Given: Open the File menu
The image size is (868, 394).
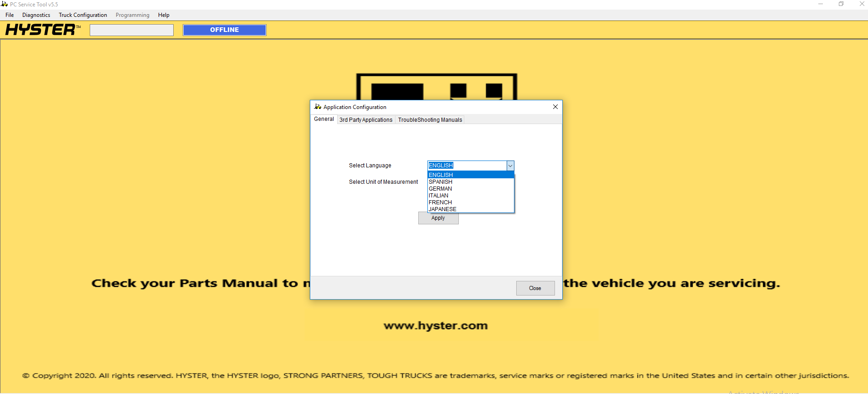Looking at the screenshot, I should [10, 15].
